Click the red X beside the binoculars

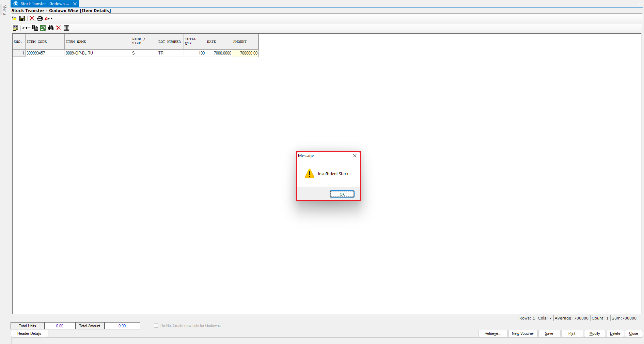click(59, 28)
